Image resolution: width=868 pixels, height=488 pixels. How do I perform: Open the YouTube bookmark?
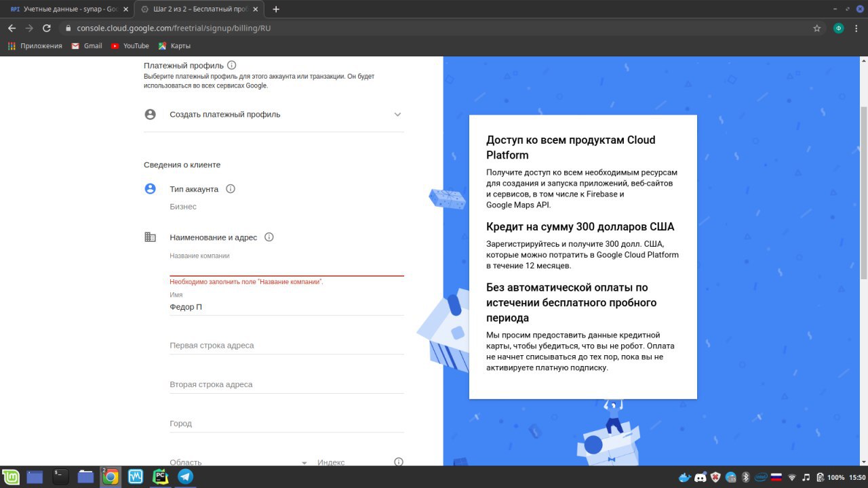[130, 46]
